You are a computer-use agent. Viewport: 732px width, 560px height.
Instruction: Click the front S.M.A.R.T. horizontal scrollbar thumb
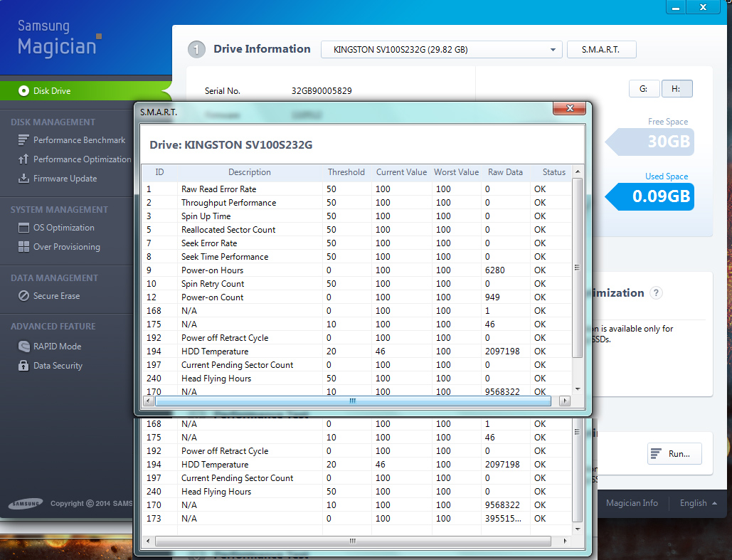point(353,401)
